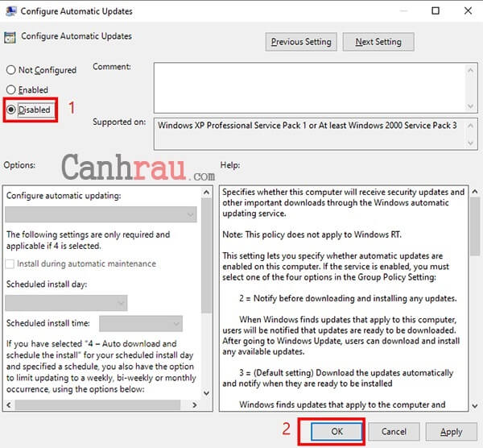Click the Previous Setting button
The image size is (483, 448).
(301, 42)
